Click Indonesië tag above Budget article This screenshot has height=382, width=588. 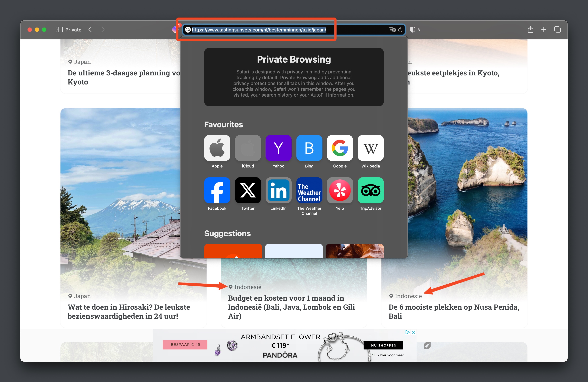point(245,287)
